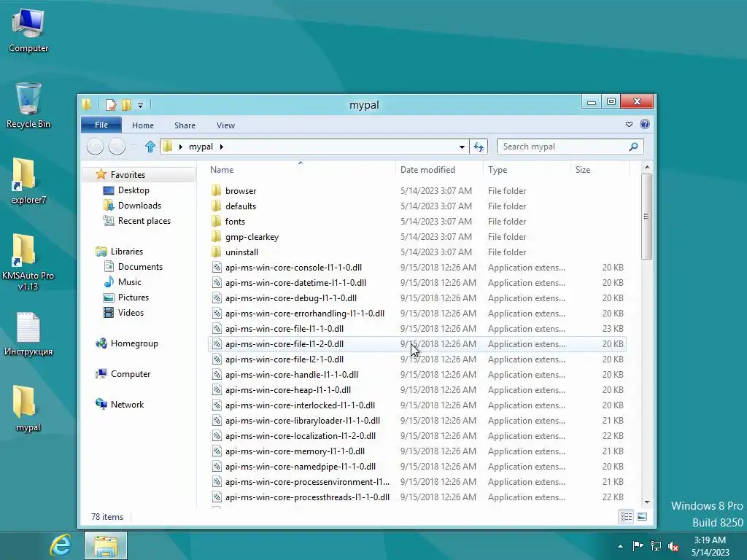Sort by the Name column header
The height and width of the screenshot is (560, 747).
tap(302, 169)
